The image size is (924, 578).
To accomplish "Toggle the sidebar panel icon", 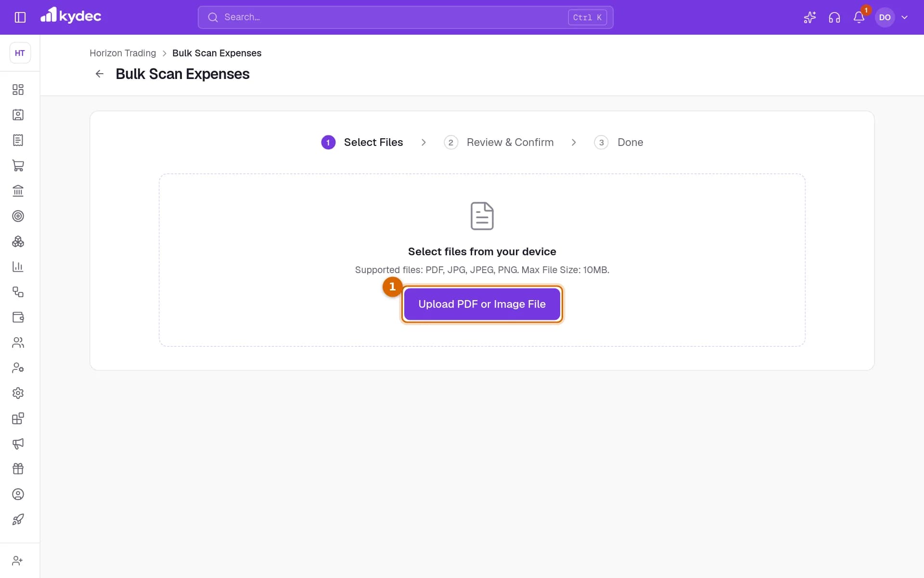I will click(x=20, y=17).
